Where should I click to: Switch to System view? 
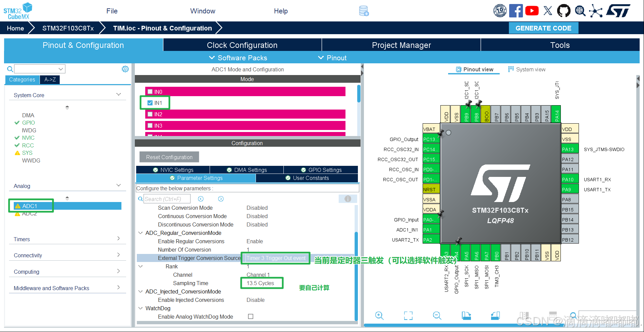coord(527,69)
